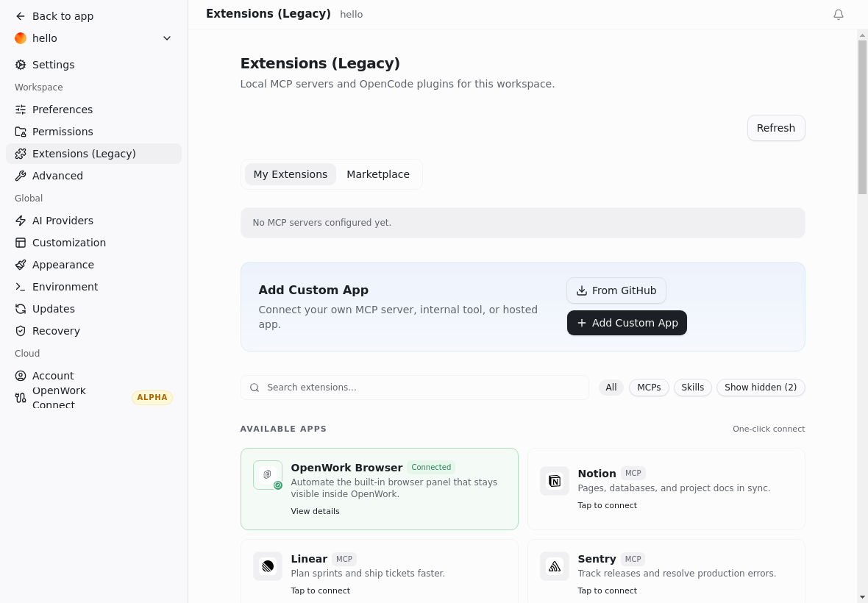Open Customization in the sidebar
Image resolution: width=868 pixels, height=603 pixels.
pyautogui.click(x=93, y=243)
